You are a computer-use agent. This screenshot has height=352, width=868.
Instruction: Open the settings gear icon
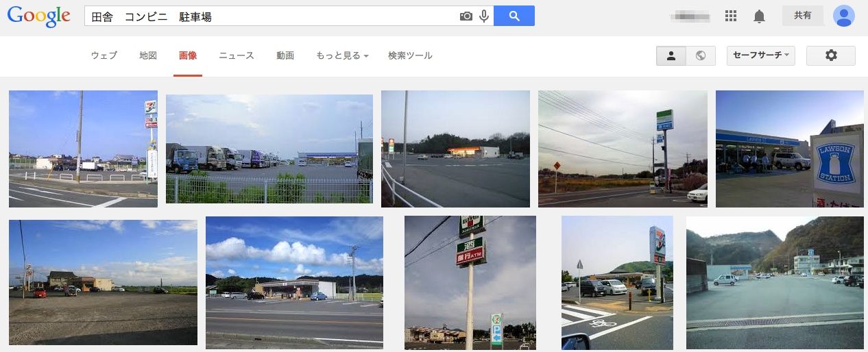tap(831, 55)
